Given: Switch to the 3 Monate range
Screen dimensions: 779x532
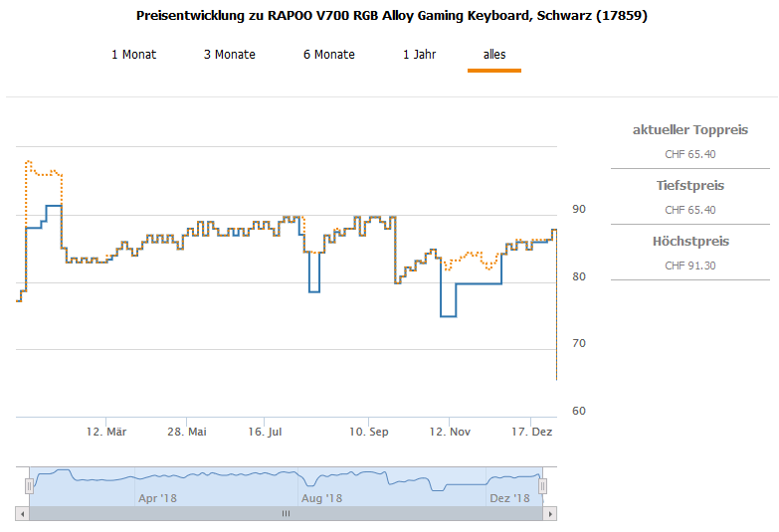Looking at the screenshot, I should click(229, 55).
